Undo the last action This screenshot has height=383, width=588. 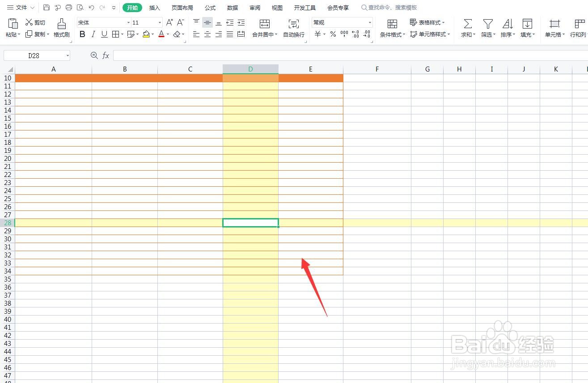[91, 8]
